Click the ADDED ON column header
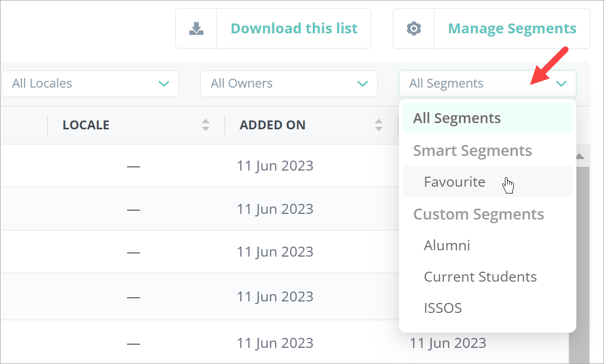The height and width of the screenshot is (364, 604). click(x=272, y=125)
